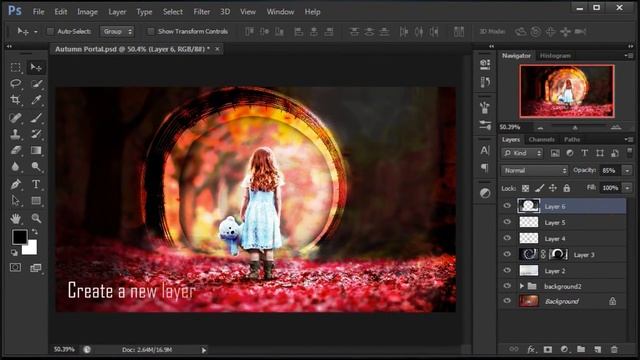This screenshot has height=360, width=640.
Task: Open the Normal blend mode dropdown
Action: coord(534,171)
